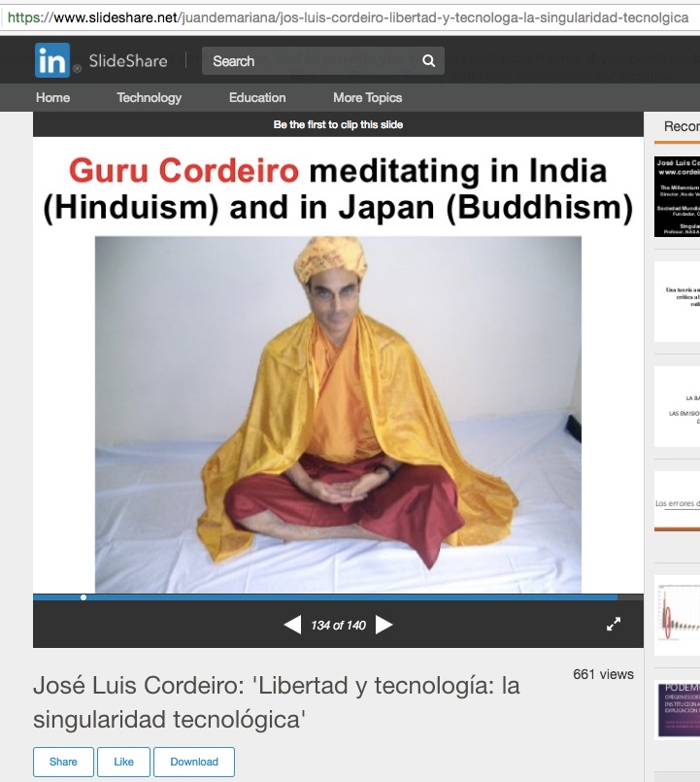Open the Home menu item
This screenshot has width=700, height=782.
point(52,97)
